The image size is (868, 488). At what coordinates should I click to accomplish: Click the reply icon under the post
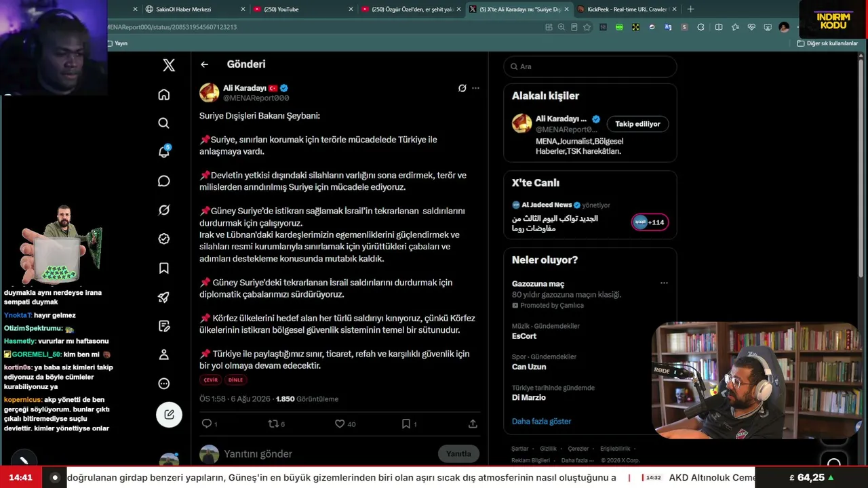[207, 424]
